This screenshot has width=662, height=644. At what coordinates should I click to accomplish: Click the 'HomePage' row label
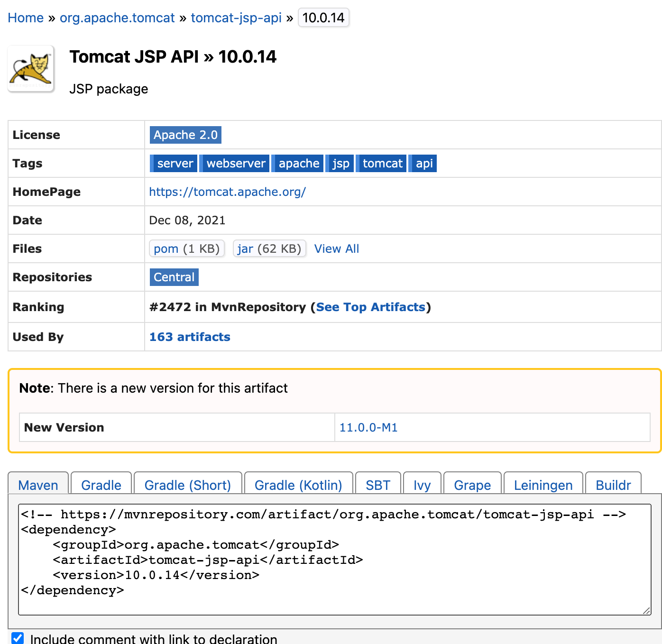coord(46,192)
